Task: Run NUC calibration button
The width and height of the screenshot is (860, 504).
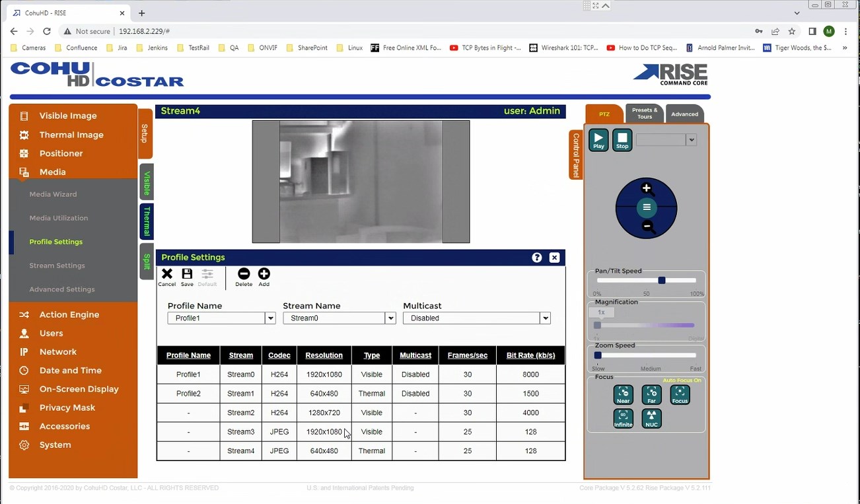Action: pos(651,419)
